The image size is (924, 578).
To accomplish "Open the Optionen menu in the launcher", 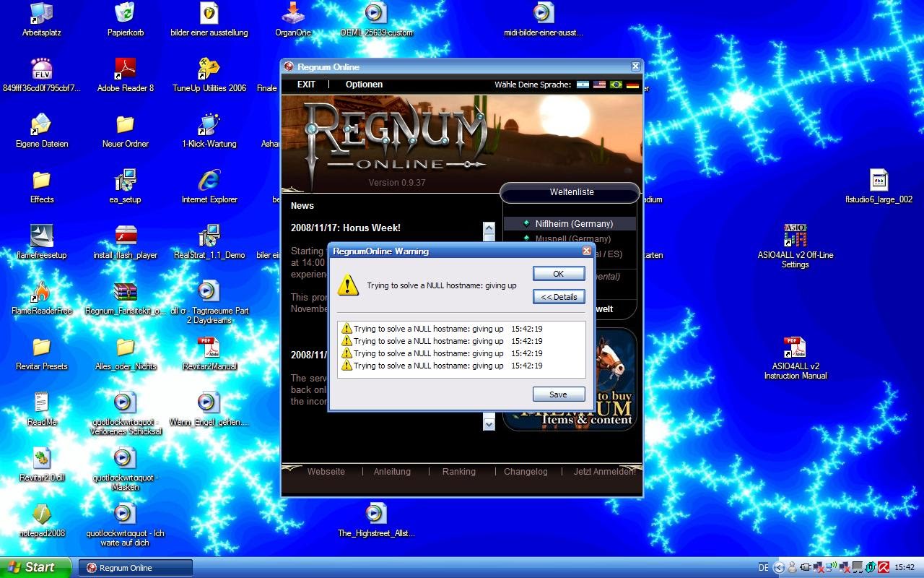I will tap(364, 85).
